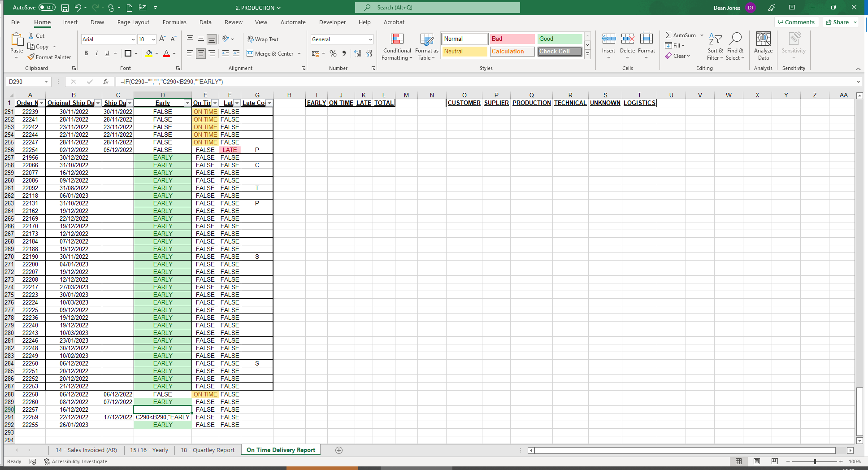This screenshot has width=868, height=470.
Task: Click Increase Indent icon
Action: pos(236,53)
